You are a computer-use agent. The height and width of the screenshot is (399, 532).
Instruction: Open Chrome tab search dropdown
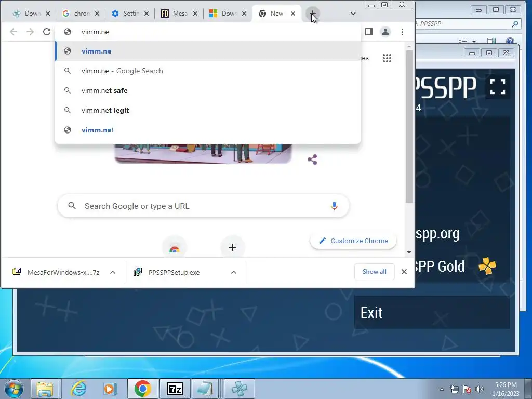353,14
